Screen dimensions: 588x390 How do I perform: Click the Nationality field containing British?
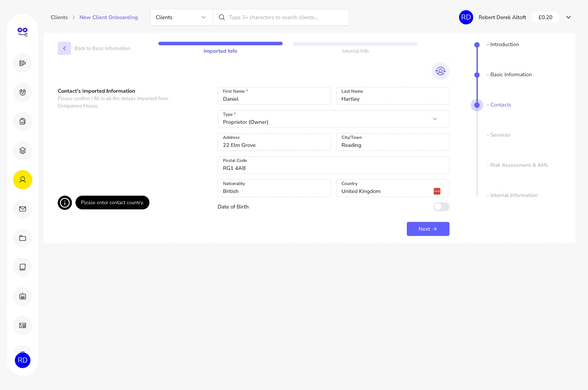(274, 188)
